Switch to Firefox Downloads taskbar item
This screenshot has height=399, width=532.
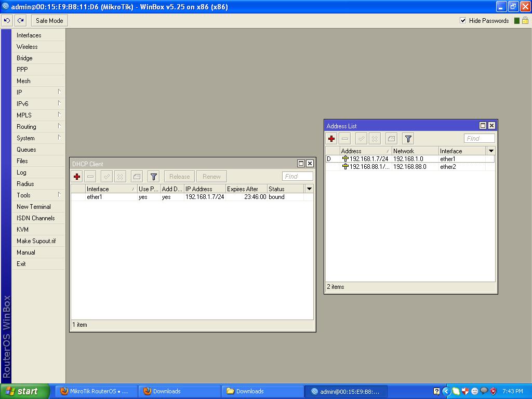point(179,391)
